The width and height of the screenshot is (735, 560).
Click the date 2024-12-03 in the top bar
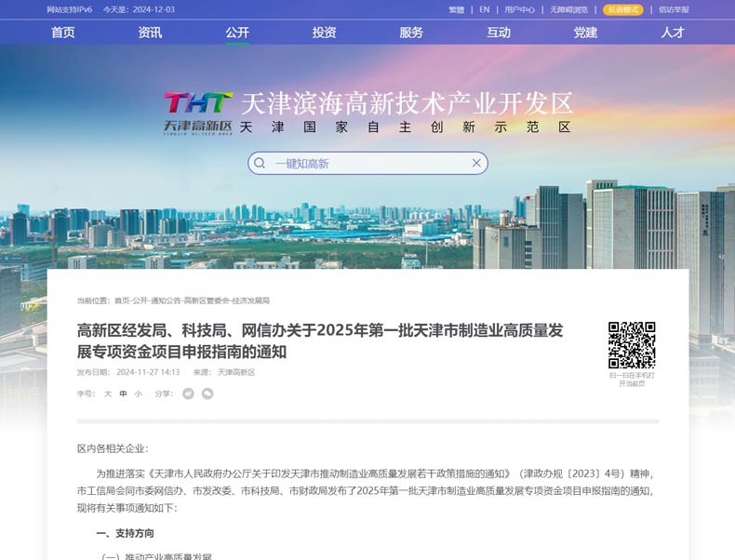(154, 9)
